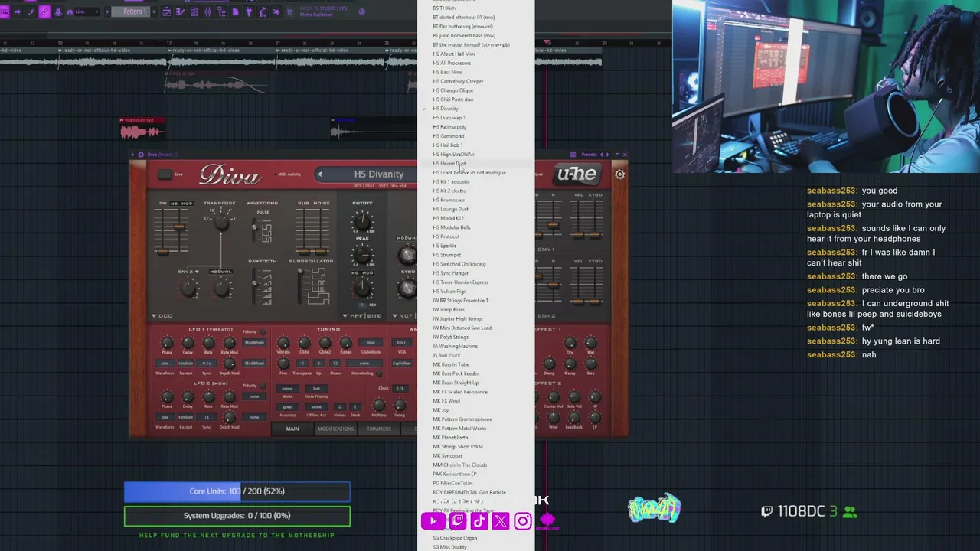This screenshot has width=980, height=551.
Task: Click the SAWTOOTH waveform slider
Action: click(256, 284)
